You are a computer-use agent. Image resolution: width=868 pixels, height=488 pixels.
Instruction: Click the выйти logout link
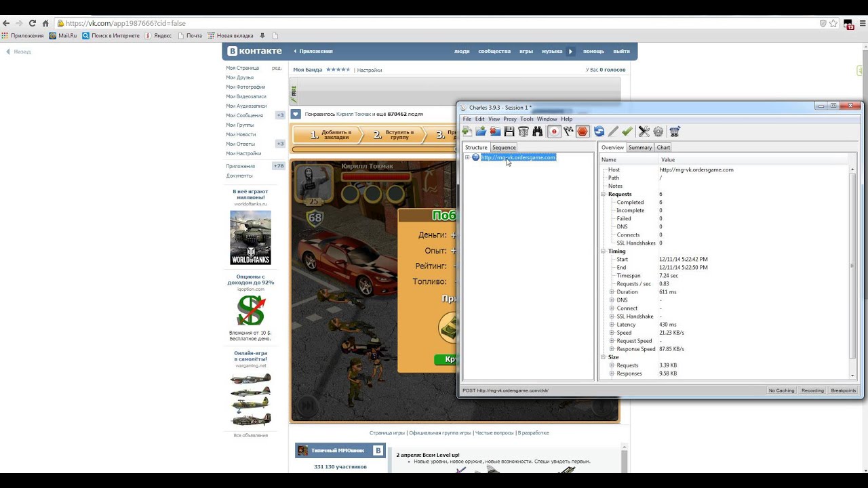click(621, 52)
